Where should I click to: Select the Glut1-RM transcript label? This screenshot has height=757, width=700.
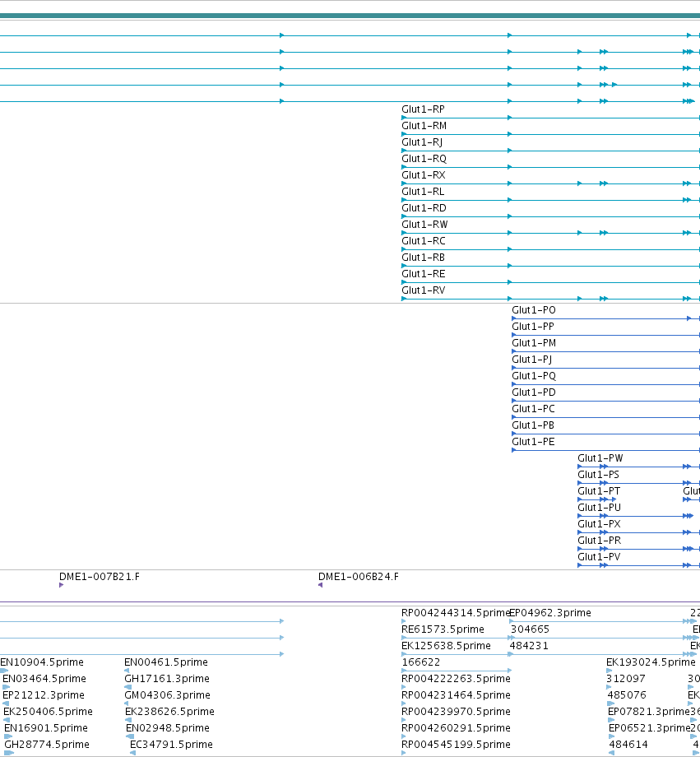[x=424, y=126]
